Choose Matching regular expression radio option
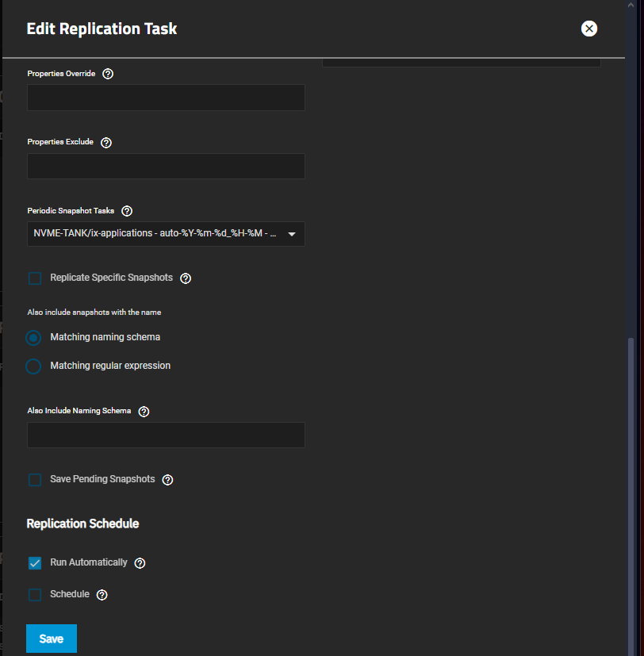 (33, 366)
